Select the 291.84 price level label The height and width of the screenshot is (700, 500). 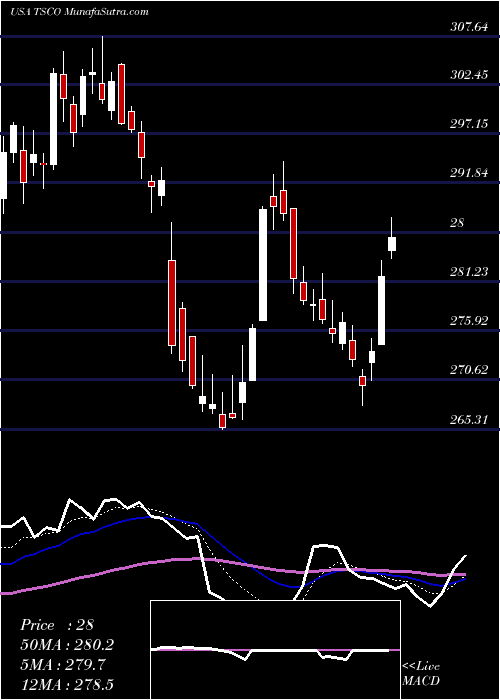469,173
